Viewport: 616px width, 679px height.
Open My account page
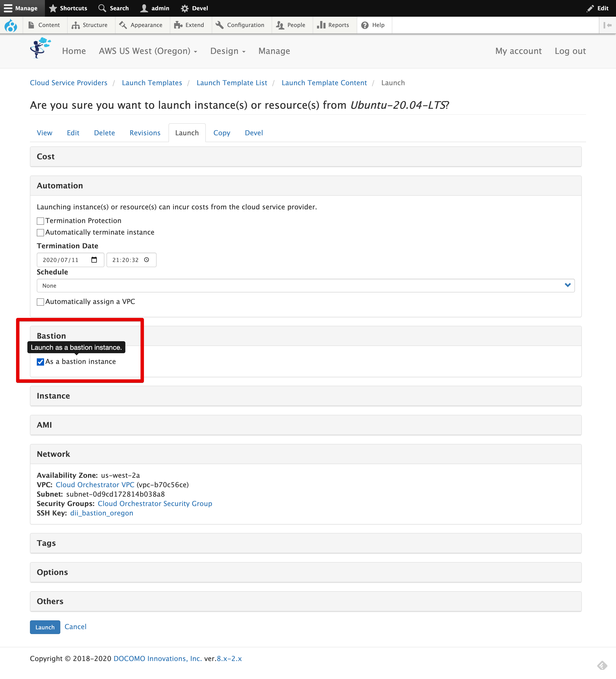pos(518,51)
